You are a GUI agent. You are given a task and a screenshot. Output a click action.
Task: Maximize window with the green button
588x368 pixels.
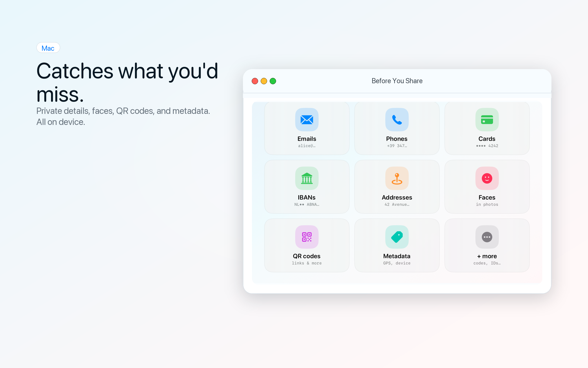[x=273, y=81]
